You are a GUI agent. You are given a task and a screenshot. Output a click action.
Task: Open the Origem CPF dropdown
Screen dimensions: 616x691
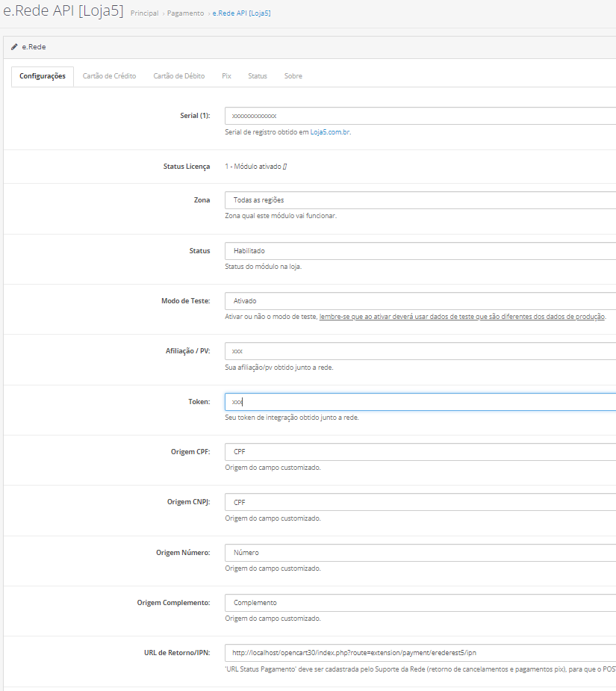[420, 452]
